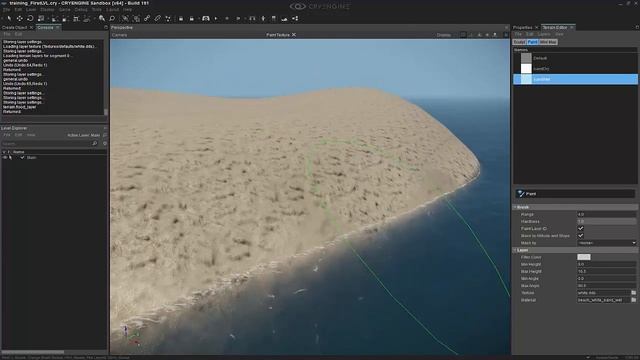Click the Paint mode button
The width and height of the screenshot is (640, 360).
(x=532, y=42)
